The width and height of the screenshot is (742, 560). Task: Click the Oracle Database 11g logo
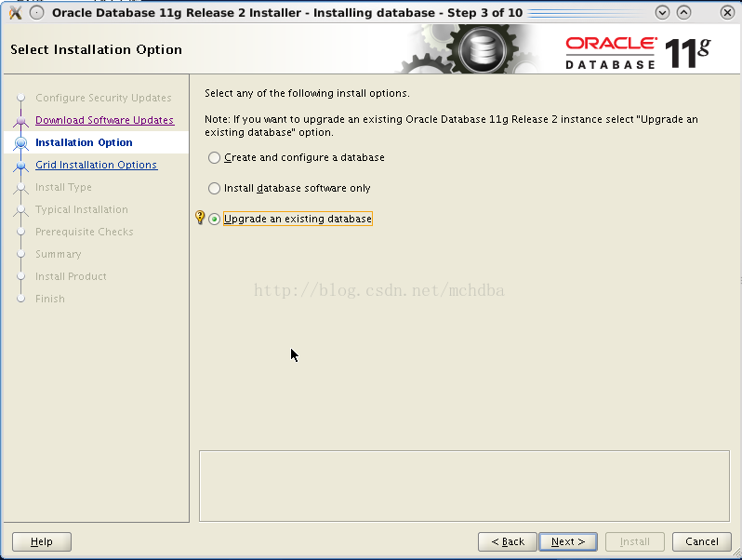637,51
